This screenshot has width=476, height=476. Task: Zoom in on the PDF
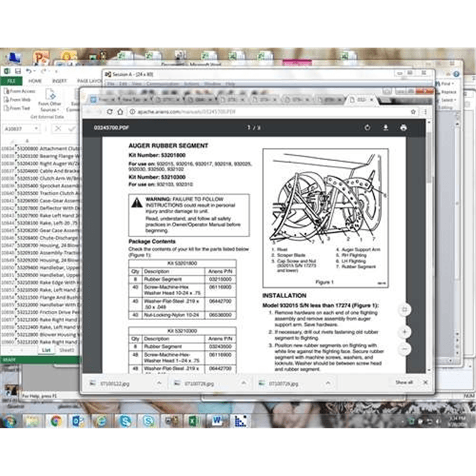[405, 331]
